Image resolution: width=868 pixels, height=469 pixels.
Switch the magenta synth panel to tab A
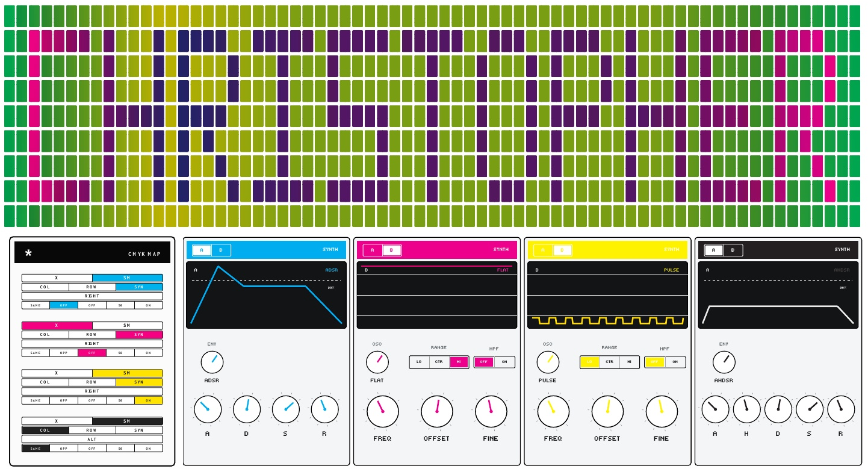tap(373, 250)
